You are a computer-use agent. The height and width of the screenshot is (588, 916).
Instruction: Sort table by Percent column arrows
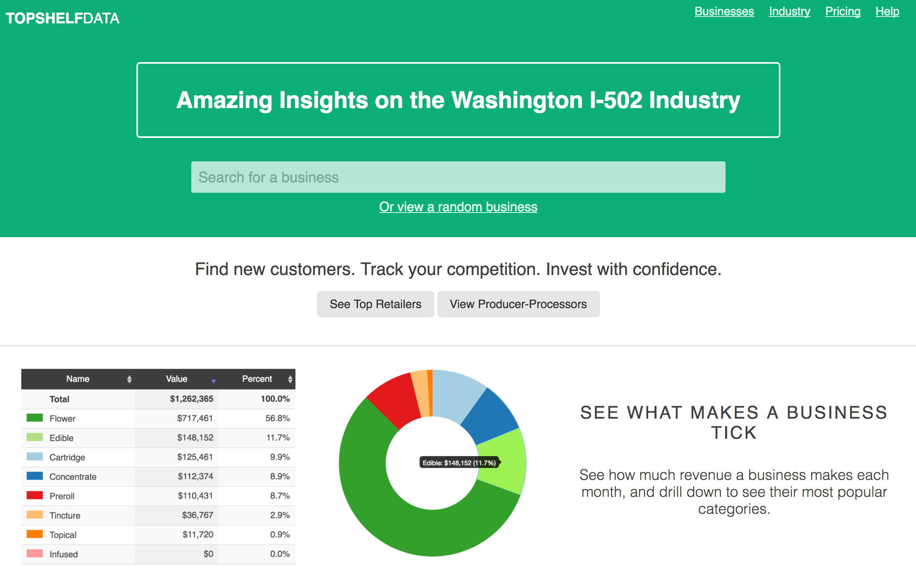tap(290, 379)
